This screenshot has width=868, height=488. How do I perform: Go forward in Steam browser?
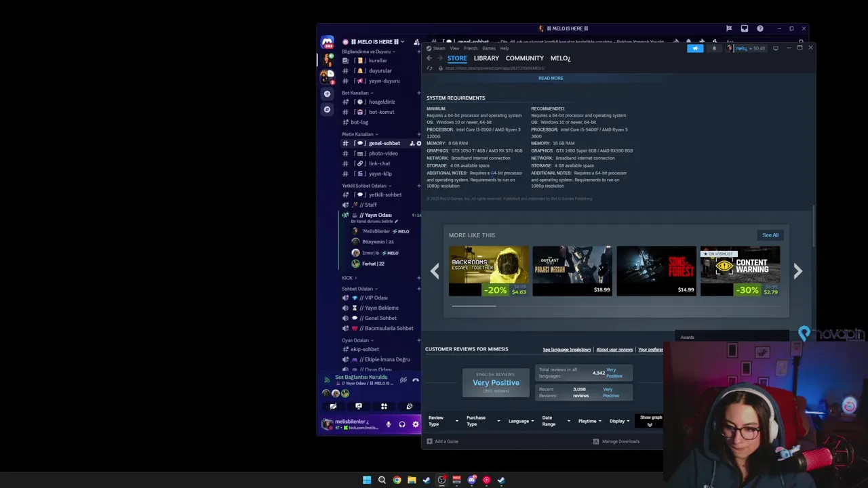tap(439, 58)
